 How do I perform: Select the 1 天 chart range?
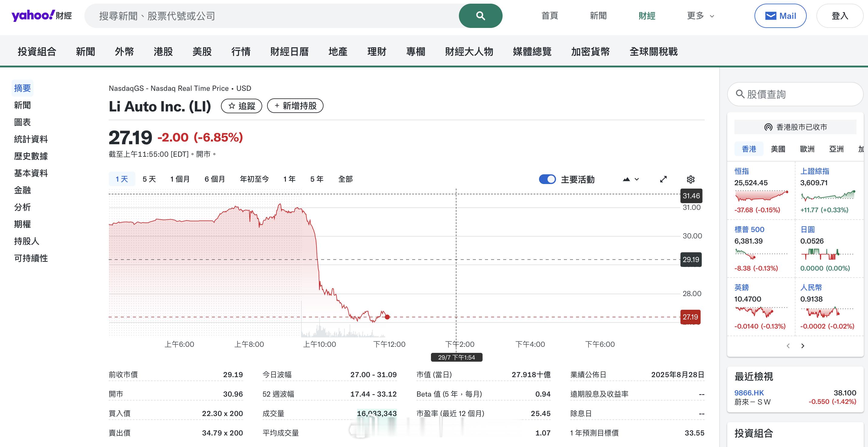(x=122, y=179)
